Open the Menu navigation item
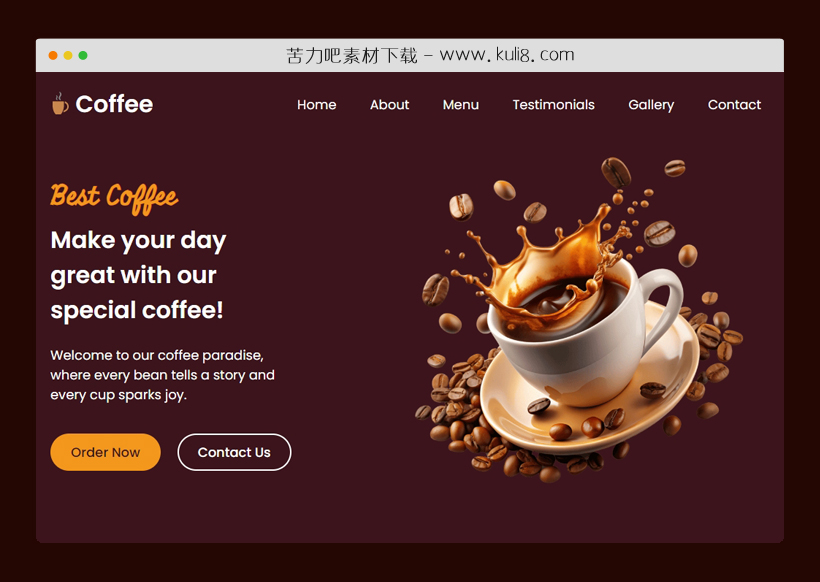The image size is (820, 582). click(x=461, y=105)
